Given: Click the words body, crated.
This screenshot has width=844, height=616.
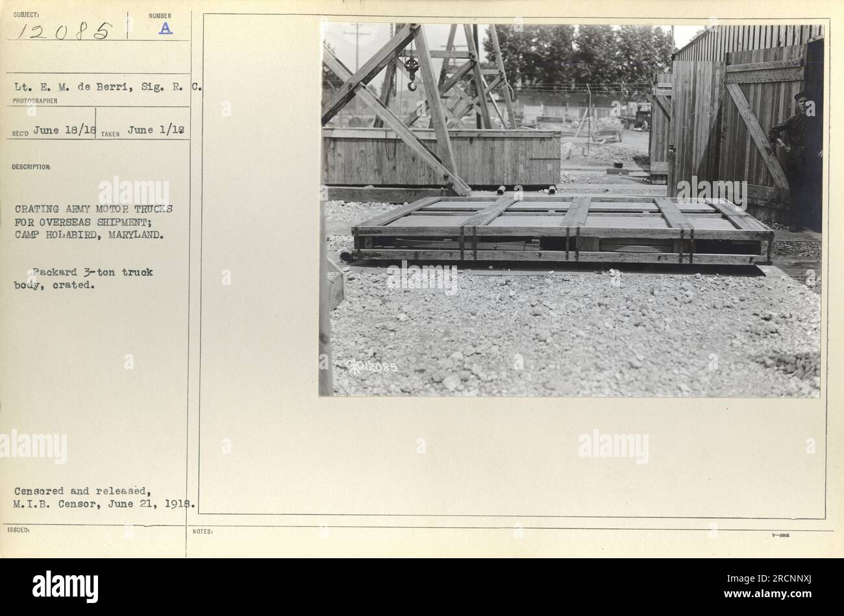Looking at the screenshot, I should [54, 285].
